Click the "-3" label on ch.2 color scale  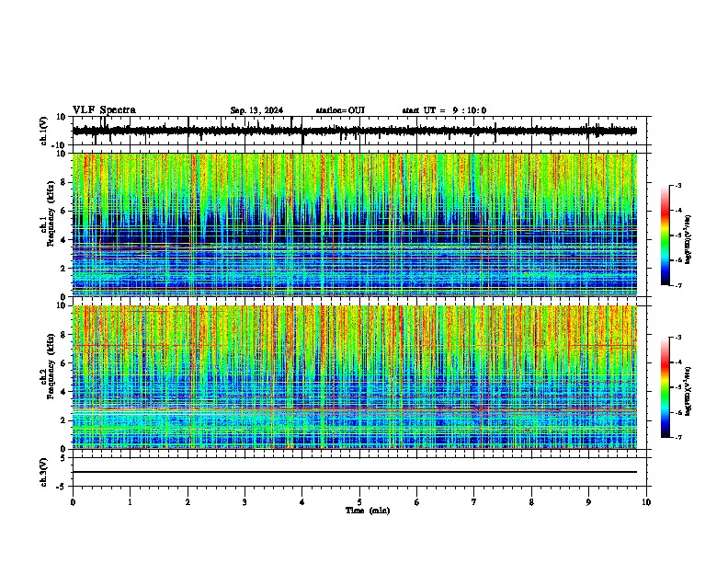tap(678, 338)
